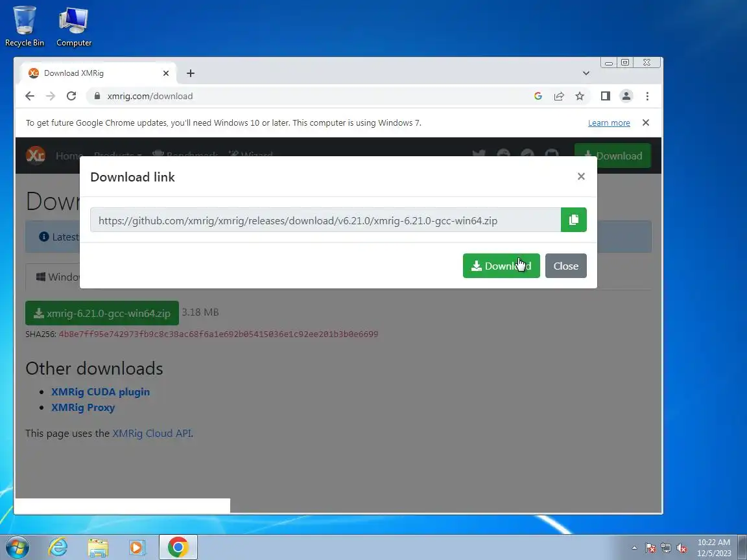747x560 pixels.
Task: Select the GitHub download URL field
Action: click(326, 220)
